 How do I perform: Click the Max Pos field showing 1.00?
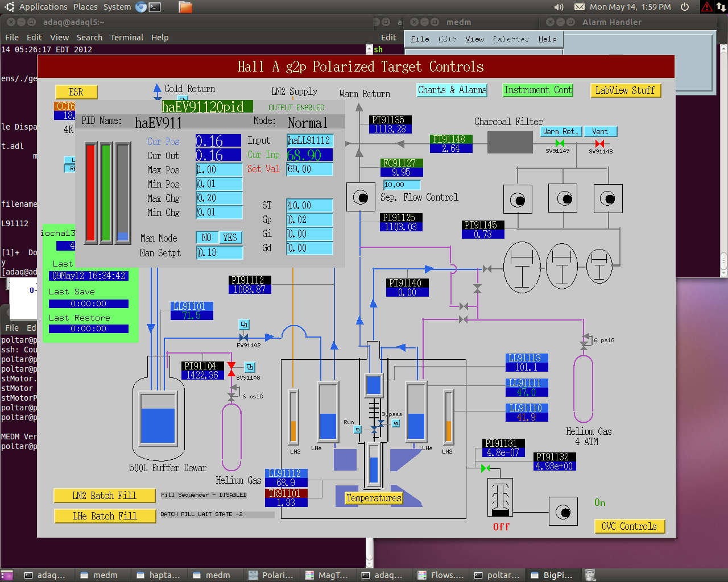[219, 169]
